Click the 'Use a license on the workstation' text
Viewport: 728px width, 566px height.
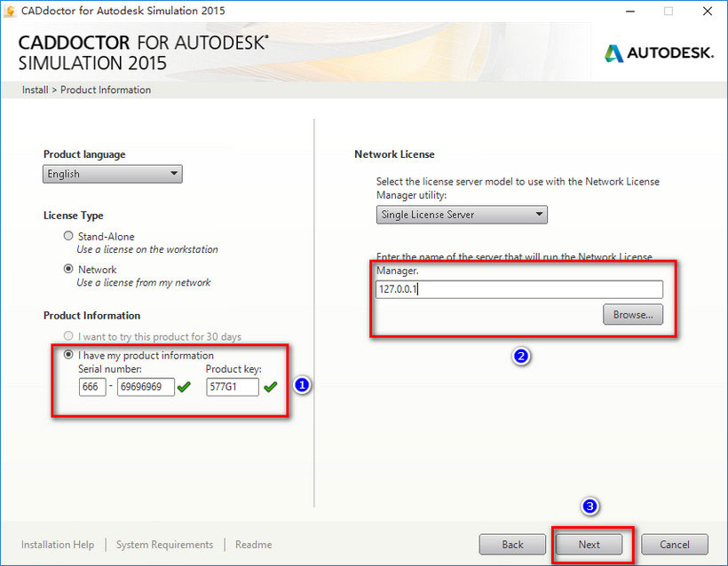coord(147,249)
